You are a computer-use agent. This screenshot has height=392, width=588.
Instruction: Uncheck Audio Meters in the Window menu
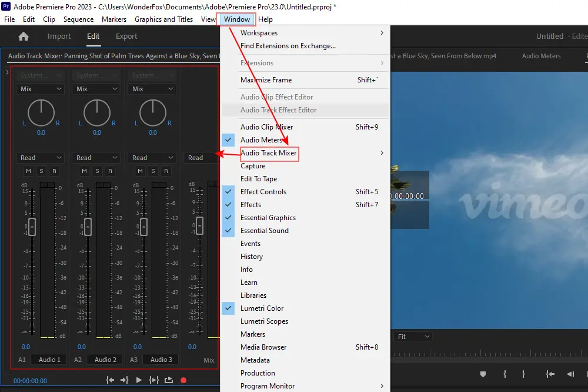click(x=305, y=139)
